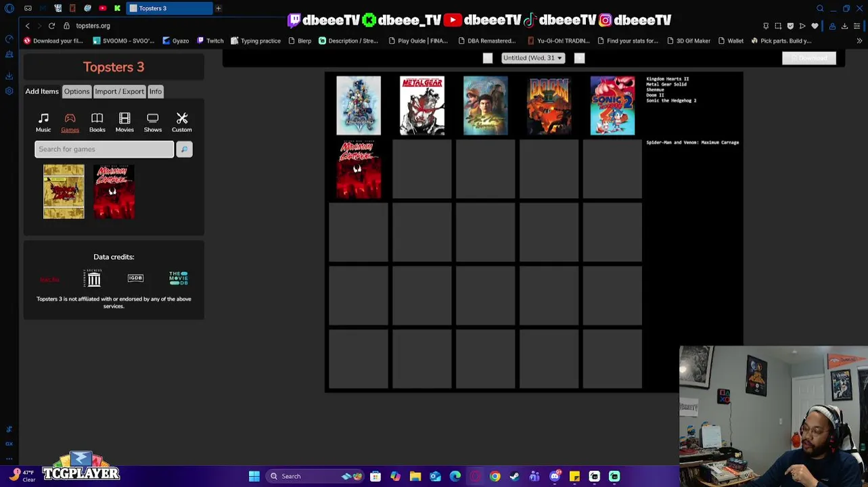Pick the red Maximum Carnage search result

pyautogui.click(x=114, y=191)
